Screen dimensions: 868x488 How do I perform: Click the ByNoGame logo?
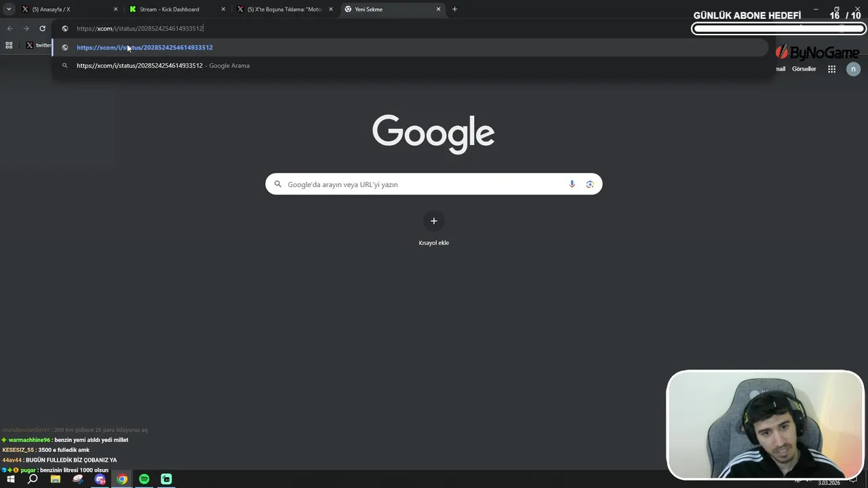(x=817, y=52)
